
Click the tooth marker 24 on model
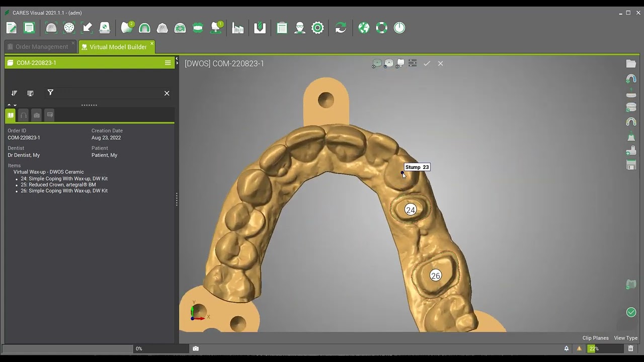[x=411, y=210]
